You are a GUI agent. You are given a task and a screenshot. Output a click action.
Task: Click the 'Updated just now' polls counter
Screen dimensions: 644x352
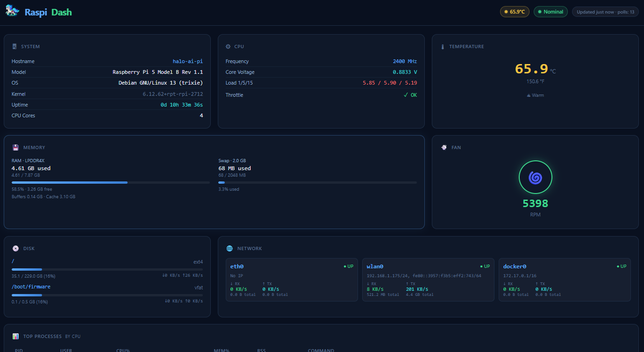coord(605,11)
